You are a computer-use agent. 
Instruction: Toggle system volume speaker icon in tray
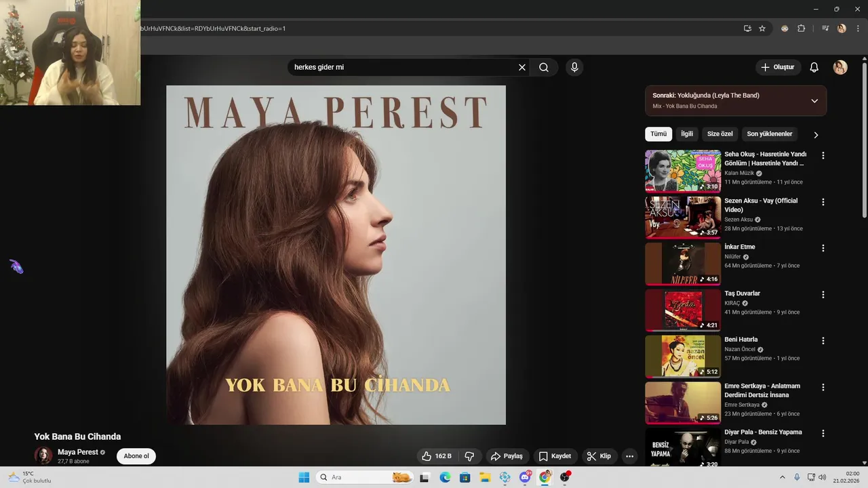point(823,477)
